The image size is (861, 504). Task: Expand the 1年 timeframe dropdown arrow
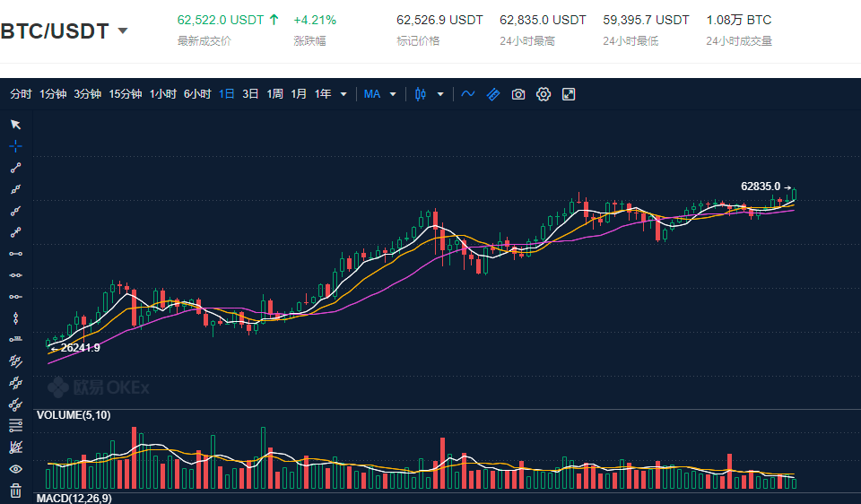click(343, 94)
